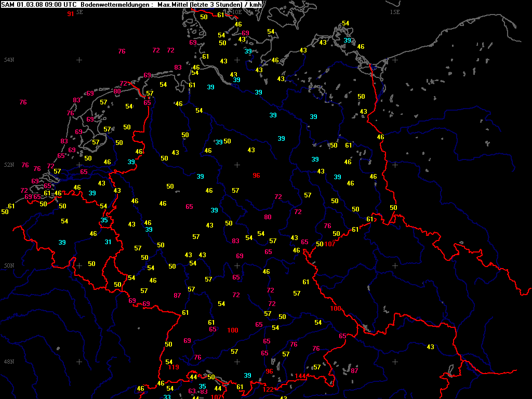
Task: Select the 54N latitude label
Action: pyautogui.click(x=9, y=60)
